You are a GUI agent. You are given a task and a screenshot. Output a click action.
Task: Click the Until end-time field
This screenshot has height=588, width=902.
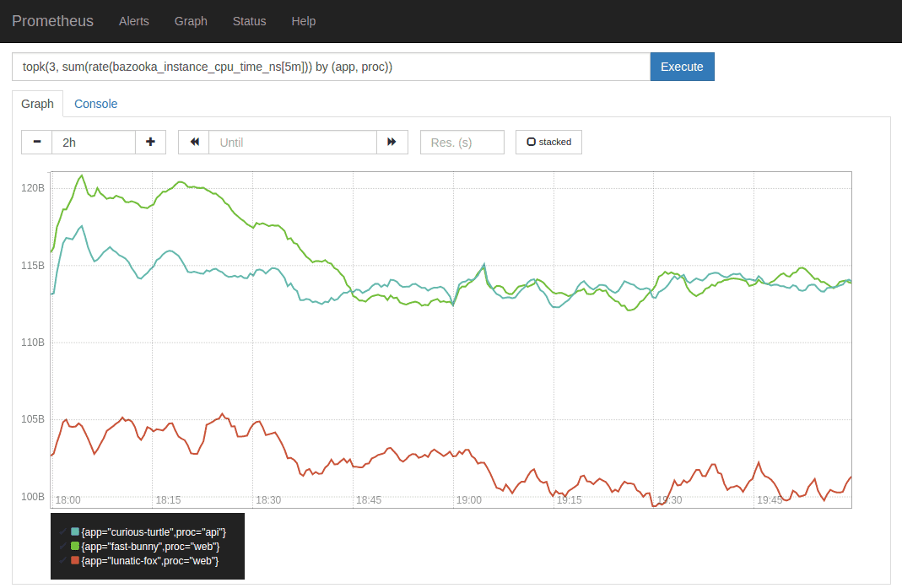(292, 143)
